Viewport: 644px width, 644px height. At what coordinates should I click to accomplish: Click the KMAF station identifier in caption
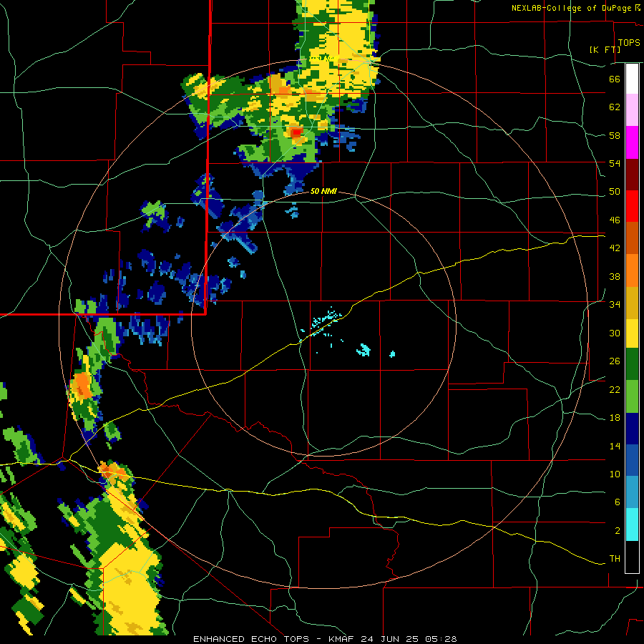[x=341, y=639]
